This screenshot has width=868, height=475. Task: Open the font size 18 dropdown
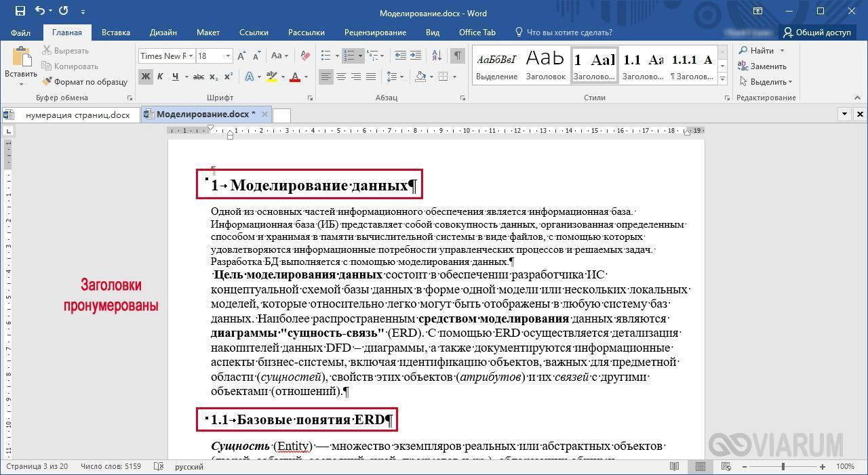pos(228,56)
